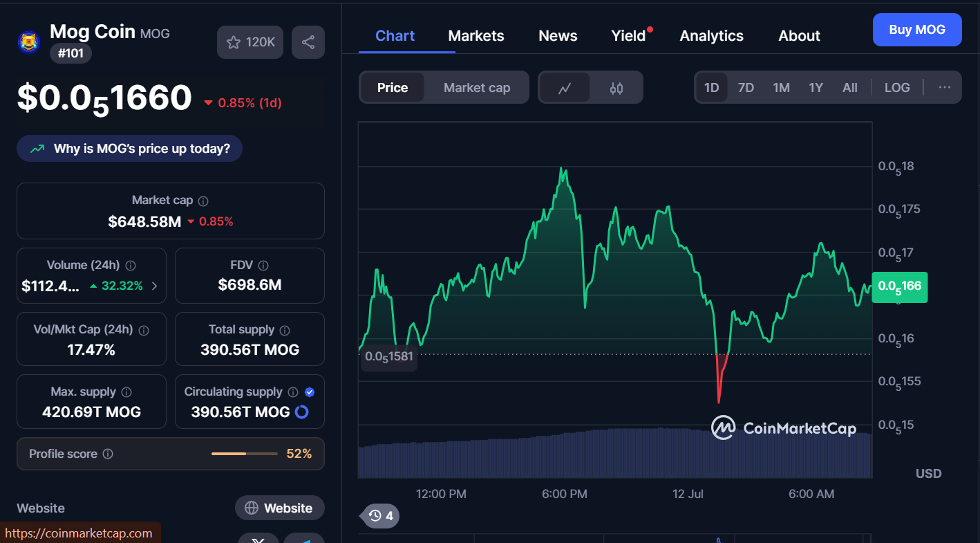Click the volume bars area under chart

pos(615,453)
